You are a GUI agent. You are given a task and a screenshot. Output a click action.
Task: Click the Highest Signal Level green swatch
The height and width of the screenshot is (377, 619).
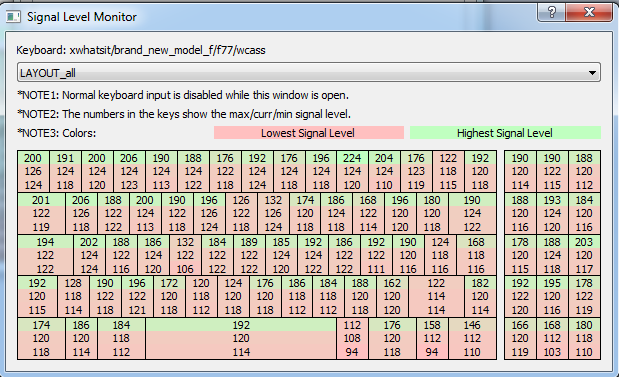point(505,133)
